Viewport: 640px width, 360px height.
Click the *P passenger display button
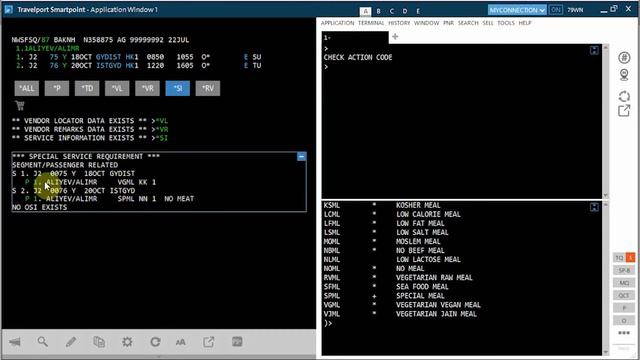click(x=57, y=88)
